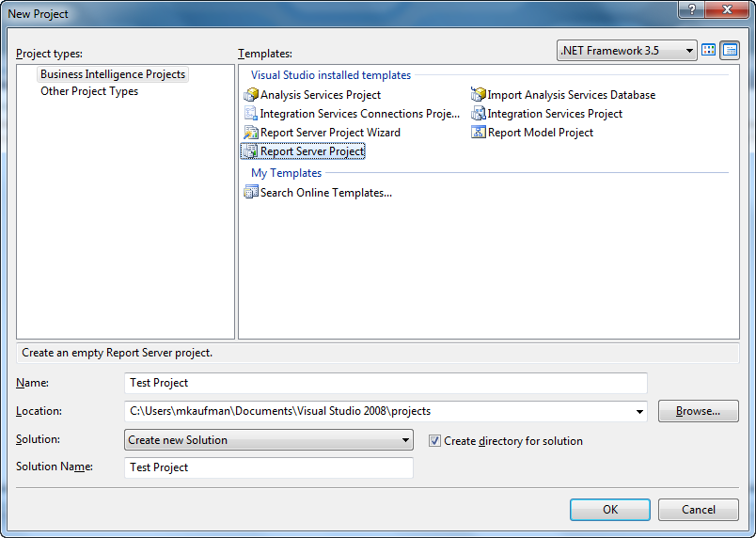Screen dimensions: 756x538
Task: Click the Report Server Project Wizard label
Action: click(330, 133)
